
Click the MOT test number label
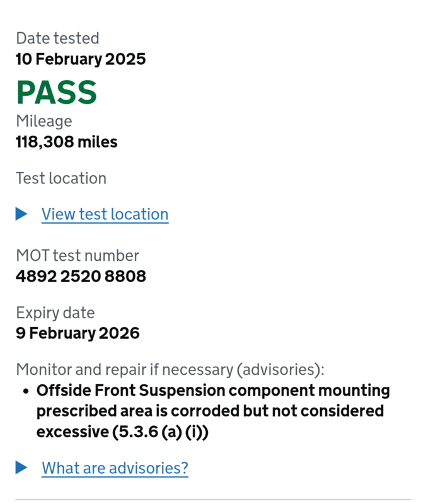click(77, 256)
